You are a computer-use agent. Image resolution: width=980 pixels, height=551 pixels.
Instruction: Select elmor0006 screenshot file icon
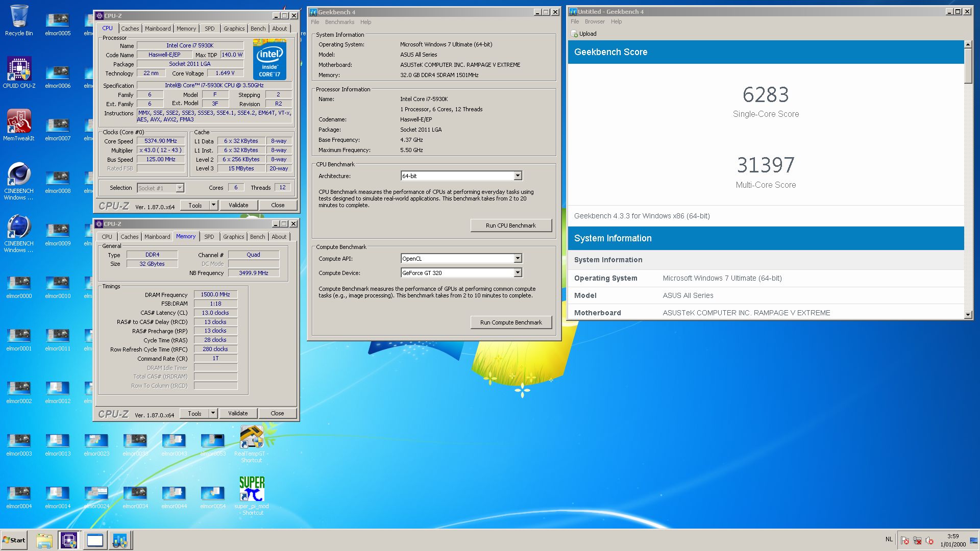tap(58, 77)
